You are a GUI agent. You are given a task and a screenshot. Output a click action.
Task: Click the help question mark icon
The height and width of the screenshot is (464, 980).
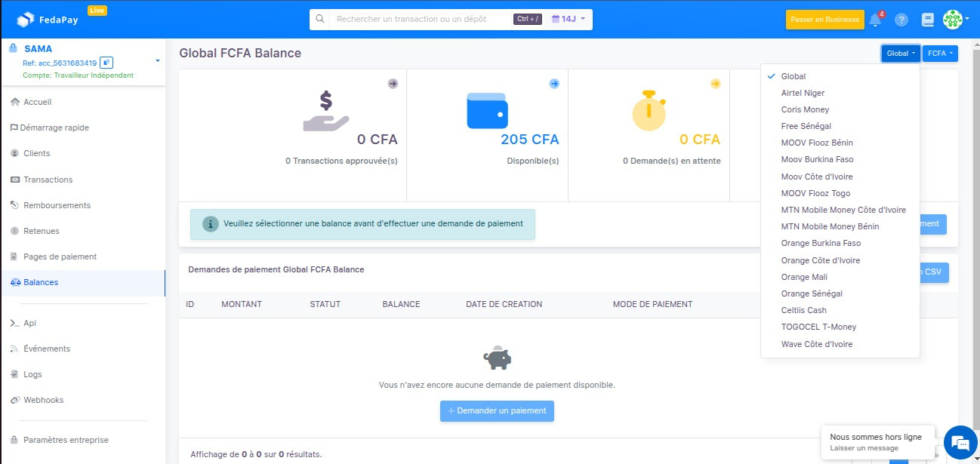pyautogui.click(x=901, y=20)
